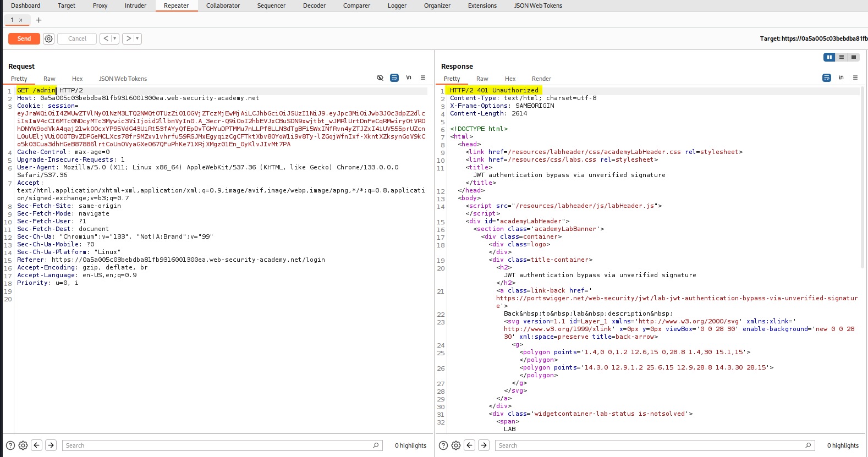Toggle line wrap in Response viewer

pos(827,78)
